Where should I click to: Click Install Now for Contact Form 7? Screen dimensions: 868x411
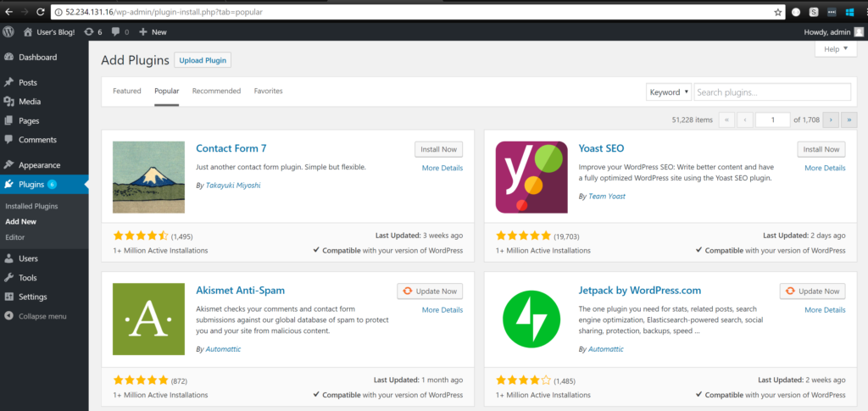tap(438, 149)
